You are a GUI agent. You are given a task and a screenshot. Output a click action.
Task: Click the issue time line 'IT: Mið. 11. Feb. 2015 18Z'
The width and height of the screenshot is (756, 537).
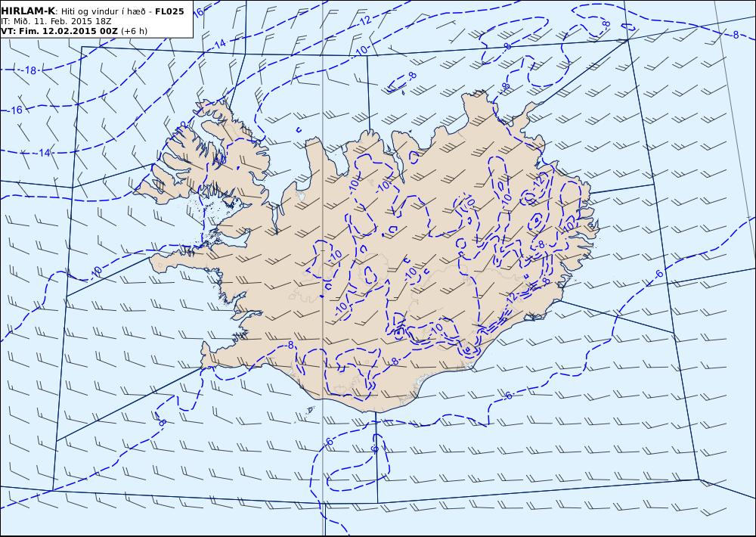pyautogui.click(x=56, y=21)
